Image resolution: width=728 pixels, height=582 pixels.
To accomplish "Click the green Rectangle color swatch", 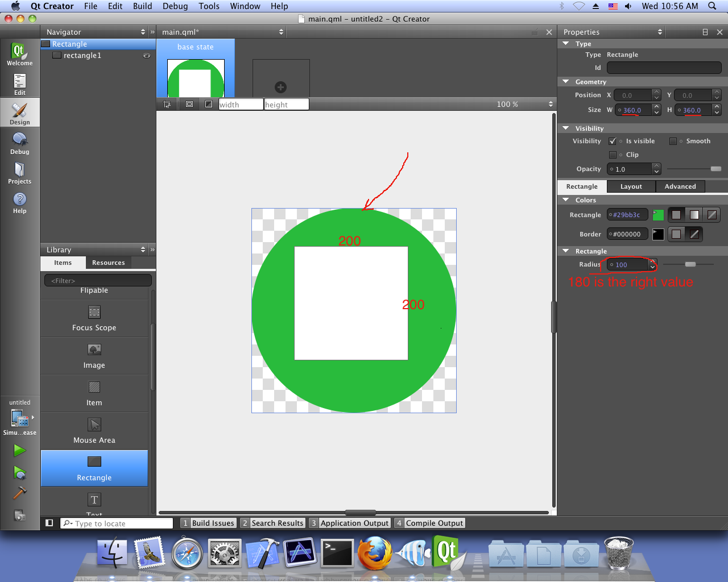I will click(x=658, y=215).
